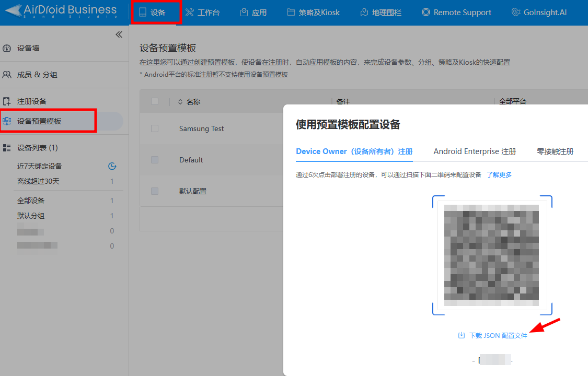588x376 pixels.
Task: Select 离线超过30天 filter
Action: [x=38, y=181]
